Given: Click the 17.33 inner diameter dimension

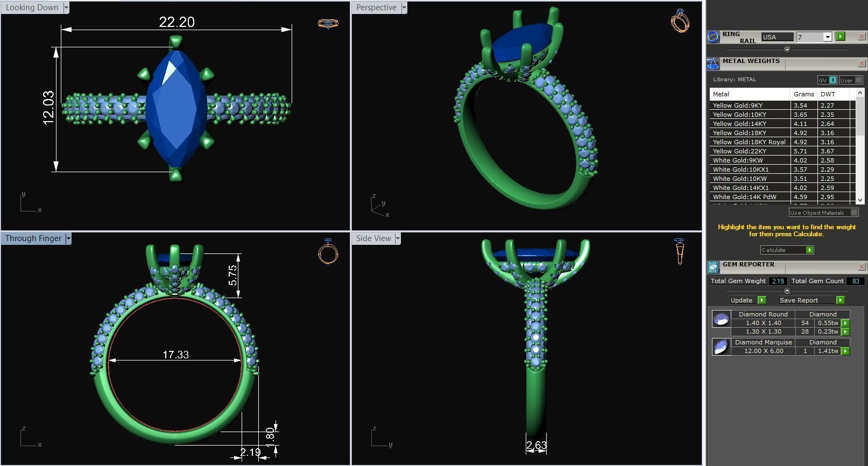Looking at the screenshot, I should [175, 355].
